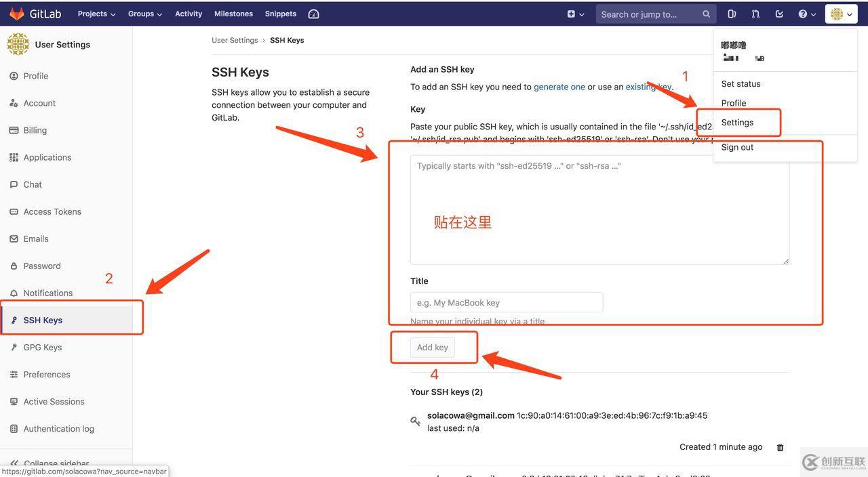Click User Settings breadcrumb link

click(235, 40)
